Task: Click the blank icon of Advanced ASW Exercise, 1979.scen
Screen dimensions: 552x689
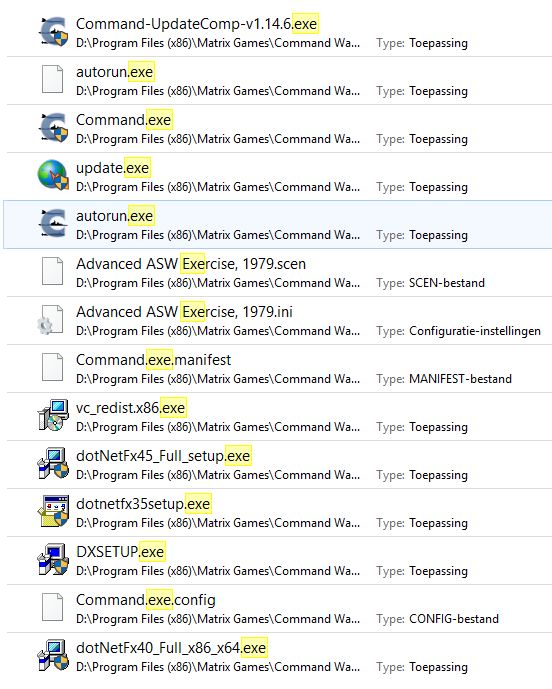Action: click(x=52, y=271)
